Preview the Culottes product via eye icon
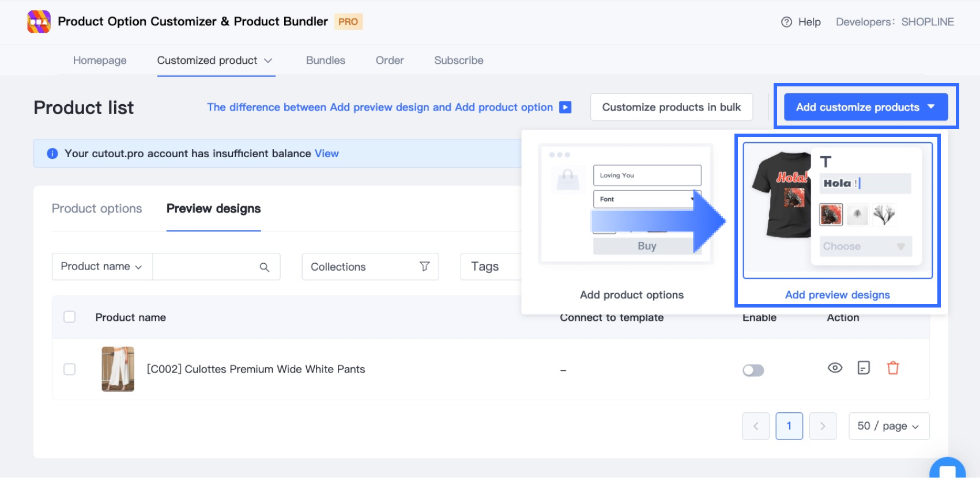This screenshot has width=980, height=478. (x=835, y=368)
